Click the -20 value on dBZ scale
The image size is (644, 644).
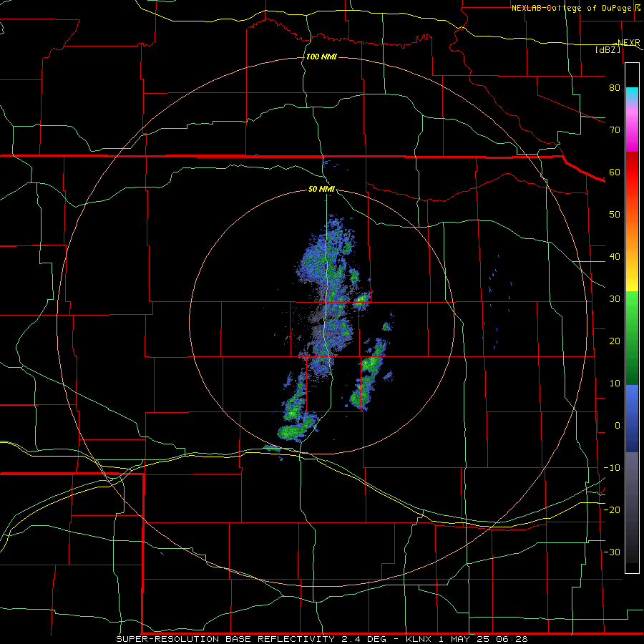coord(612,510)
